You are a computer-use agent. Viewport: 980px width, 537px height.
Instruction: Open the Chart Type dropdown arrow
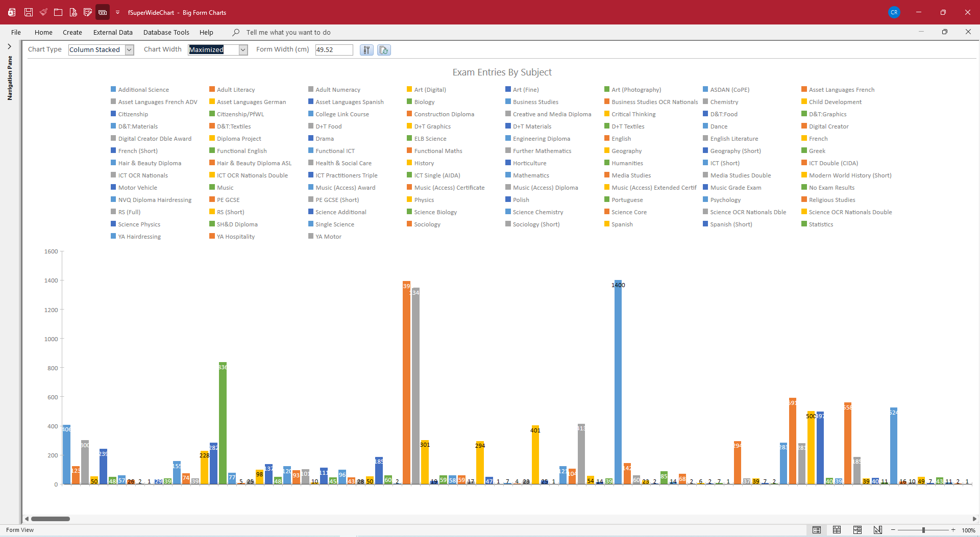point(130,50)
